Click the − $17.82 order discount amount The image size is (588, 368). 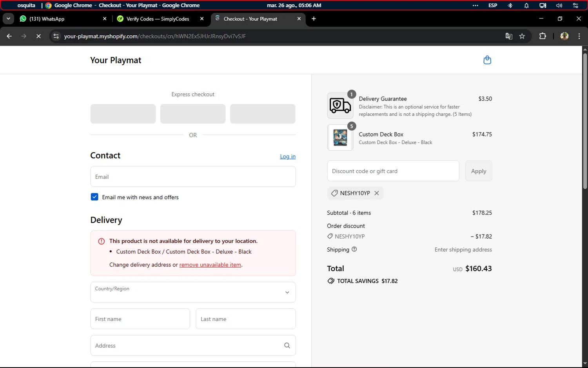pos(481,236)
